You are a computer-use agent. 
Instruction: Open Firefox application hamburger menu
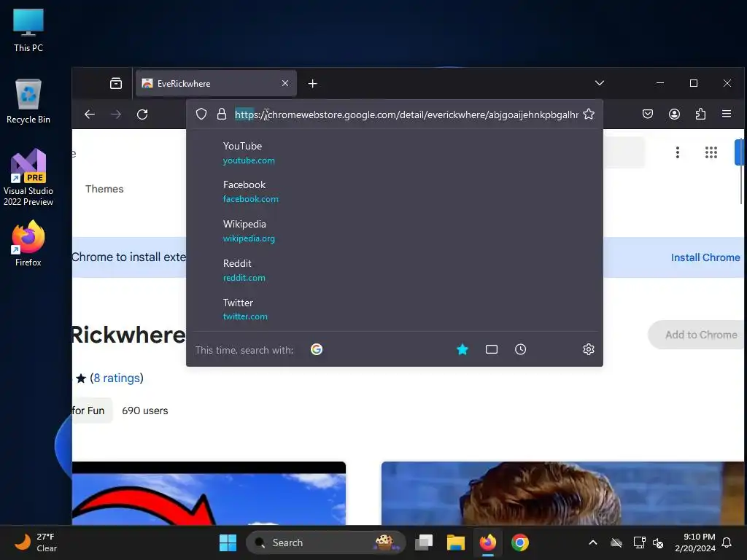point(727,114)
